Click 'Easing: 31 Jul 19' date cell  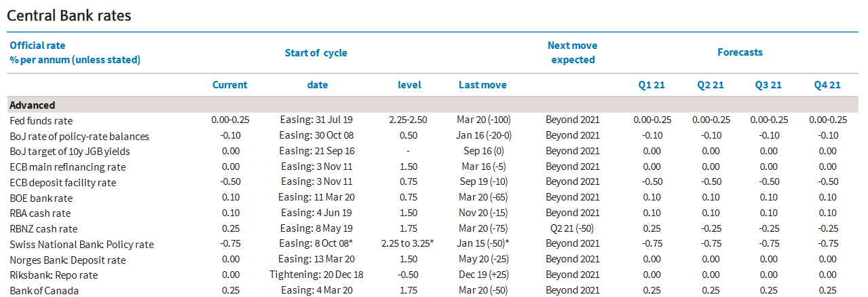pyautogui.click(x=316, y=120)
